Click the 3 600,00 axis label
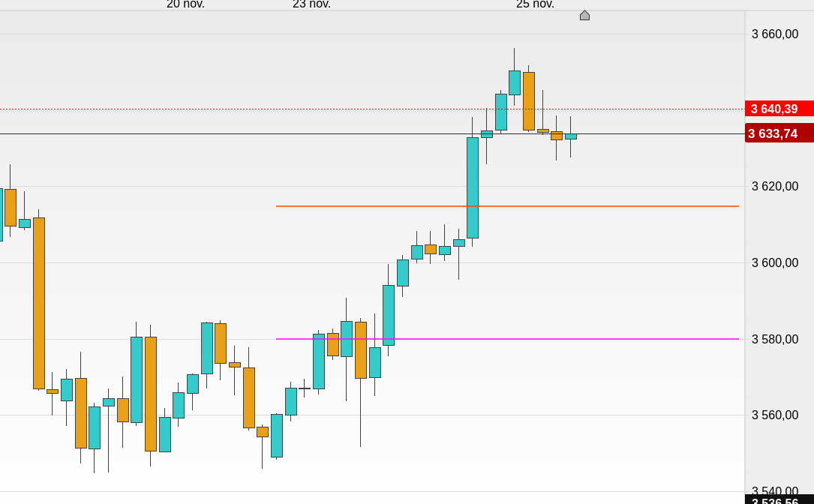The width and height of the screenshot is (814, 504). pyautogui.click(x=775, y=262)
